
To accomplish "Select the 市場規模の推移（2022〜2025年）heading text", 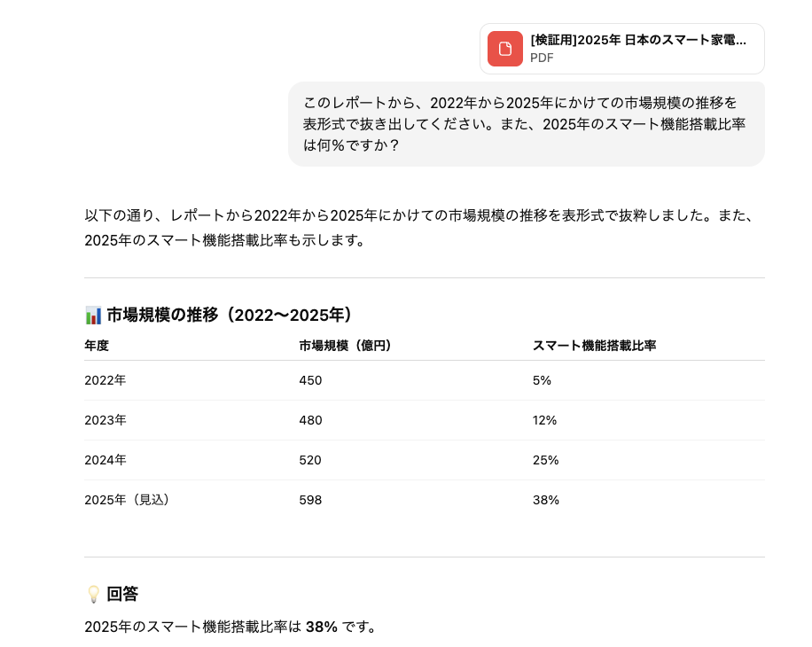I will pyautogui.click(x=229, y=314).
